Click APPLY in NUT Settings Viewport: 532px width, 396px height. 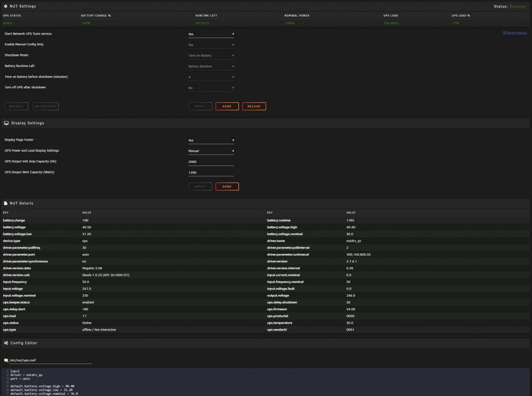[x=200, y=106]
